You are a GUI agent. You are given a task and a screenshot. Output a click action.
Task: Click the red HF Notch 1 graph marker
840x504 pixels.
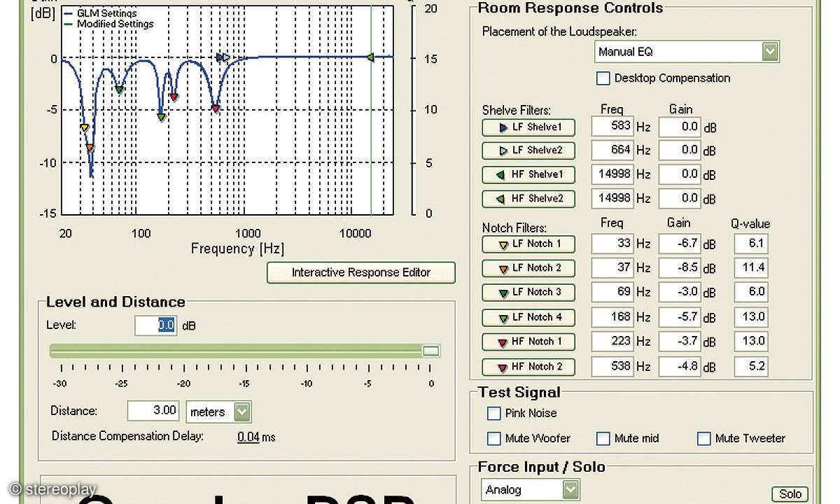pos(174,97)
